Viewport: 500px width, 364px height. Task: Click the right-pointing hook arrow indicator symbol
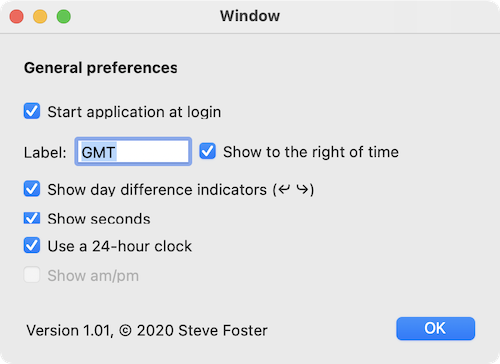(x=302, y=189)
